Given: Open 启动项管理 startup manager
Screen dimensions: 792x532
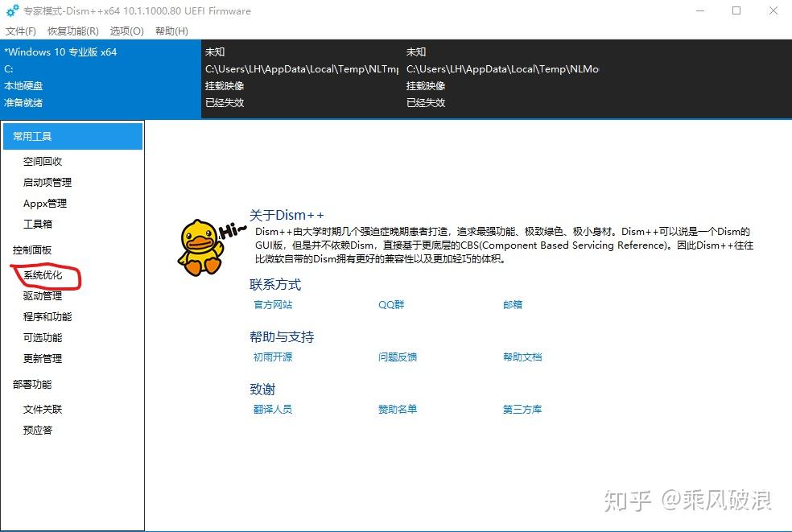Looking at the screenshot, I should pyautogui.click(x=47, y=182).
